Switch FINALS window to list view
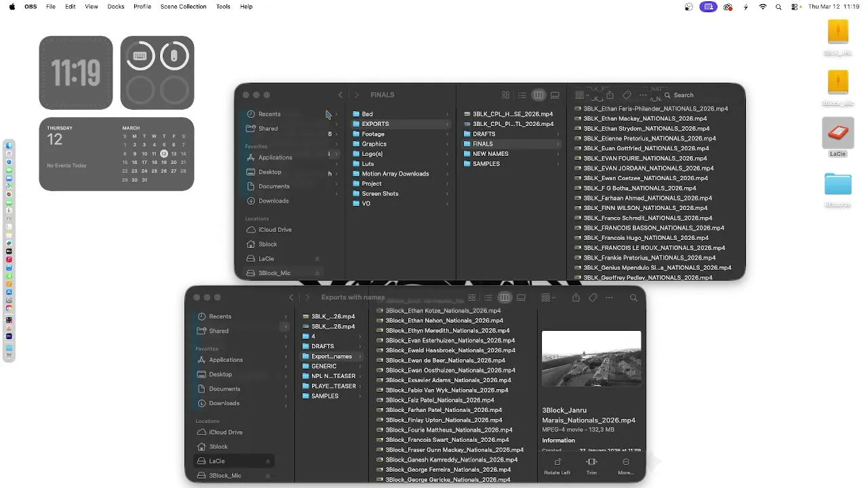Screen dimensions: 868x488 (x=521, y=95)
